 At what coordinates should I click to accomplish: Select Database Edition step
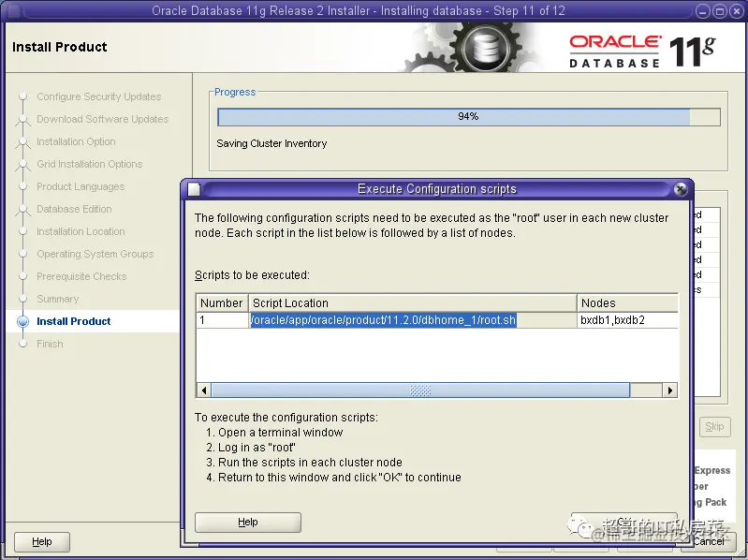coord(74,209)
